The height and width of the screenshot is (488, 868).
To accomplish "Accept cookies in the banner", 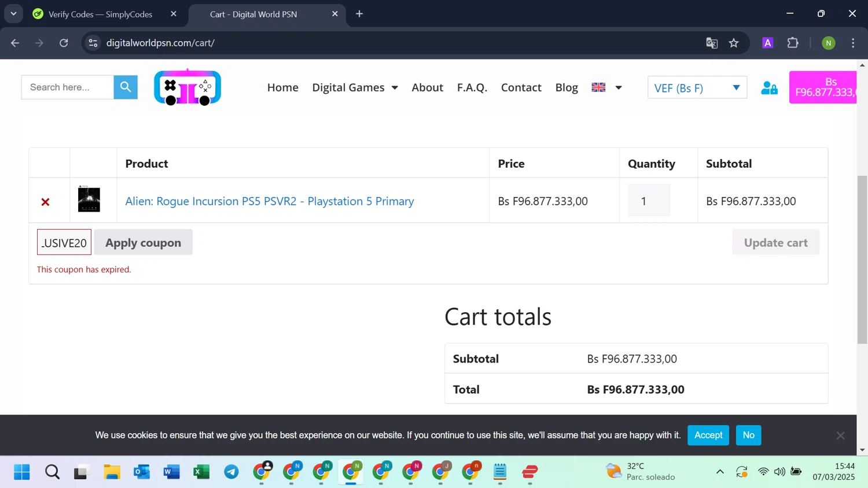I will (x=708, y=435).
